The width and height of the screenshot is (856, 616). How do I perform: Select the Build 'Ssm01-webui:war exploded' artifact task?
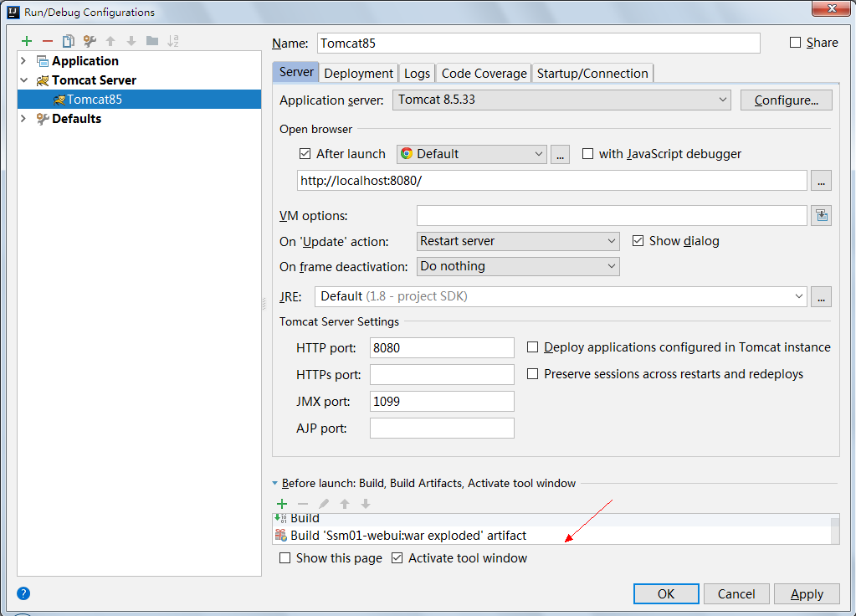[x=552, y=535]
